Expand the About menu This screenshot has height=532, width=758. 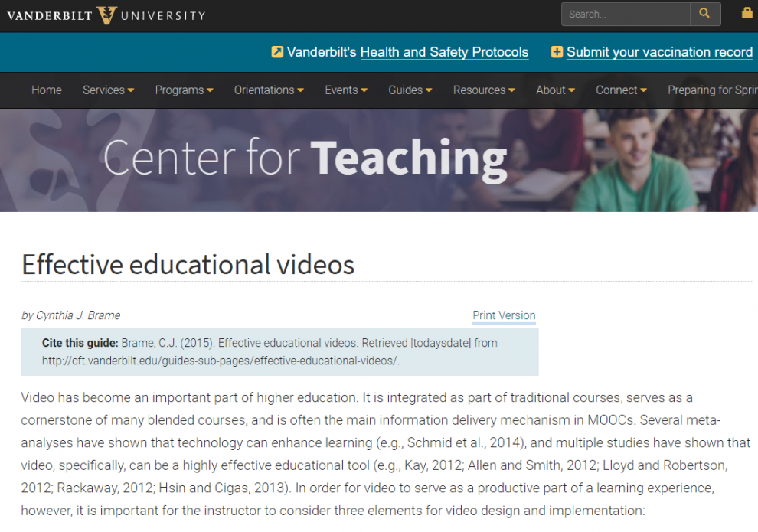pos(555,90)
